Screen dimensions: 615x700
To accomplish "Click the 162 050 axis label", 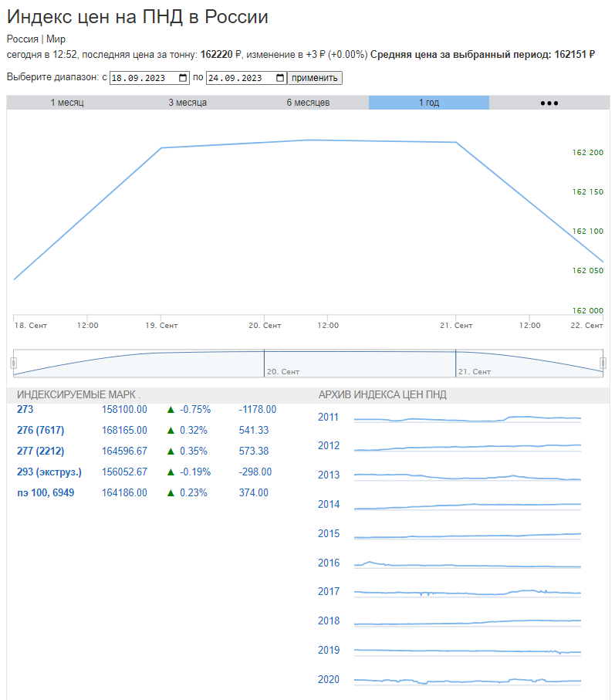I will (x=587, y=271).
